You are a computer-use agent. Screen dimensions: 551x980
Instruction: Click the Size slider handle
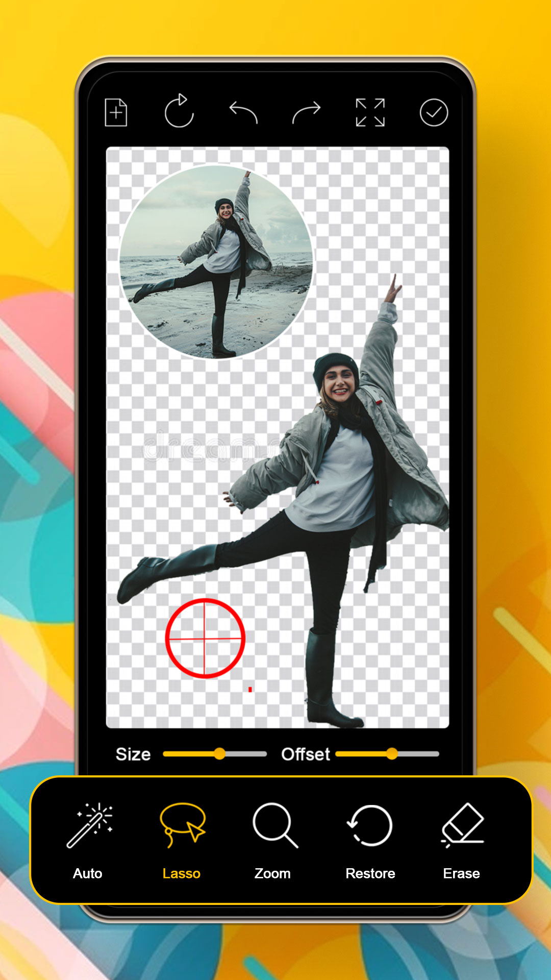(x=219, y=754)
